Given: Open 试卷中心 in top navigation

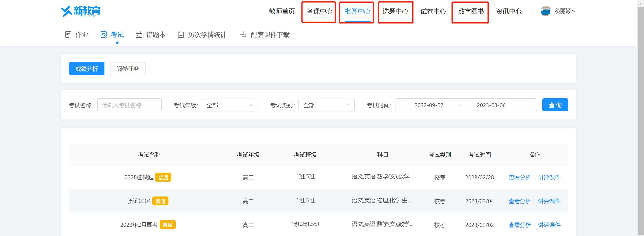Looking at the screenshot, I should point(433,11).
